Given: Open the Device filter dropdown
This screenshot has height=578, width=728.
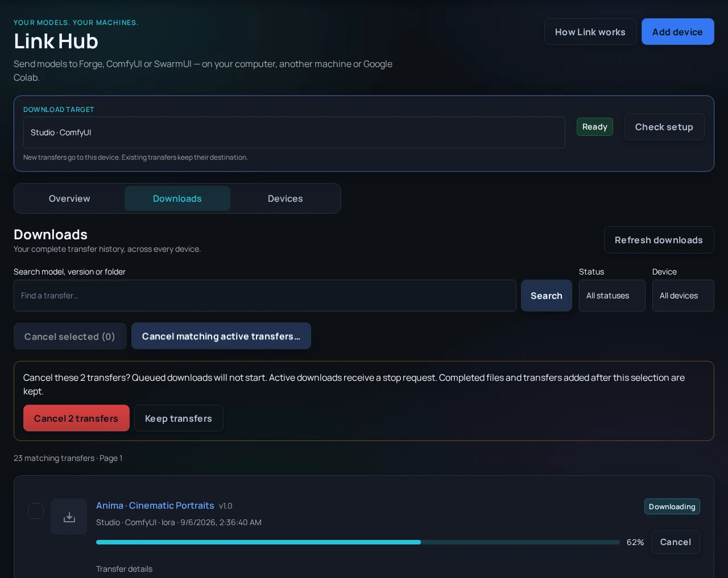Looking at the screenshot, I should tap(683, 296).
